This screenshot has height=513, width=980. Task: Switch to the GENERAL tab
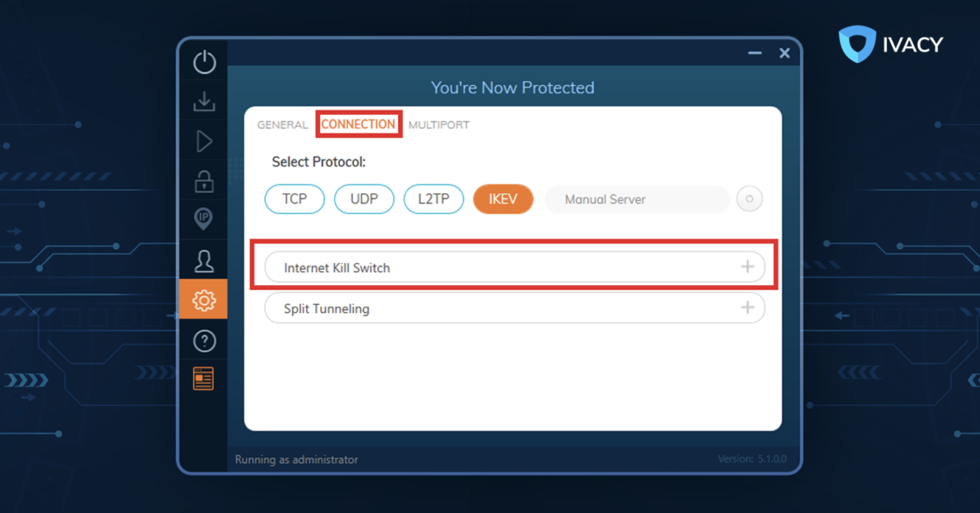tap(282, 124)
